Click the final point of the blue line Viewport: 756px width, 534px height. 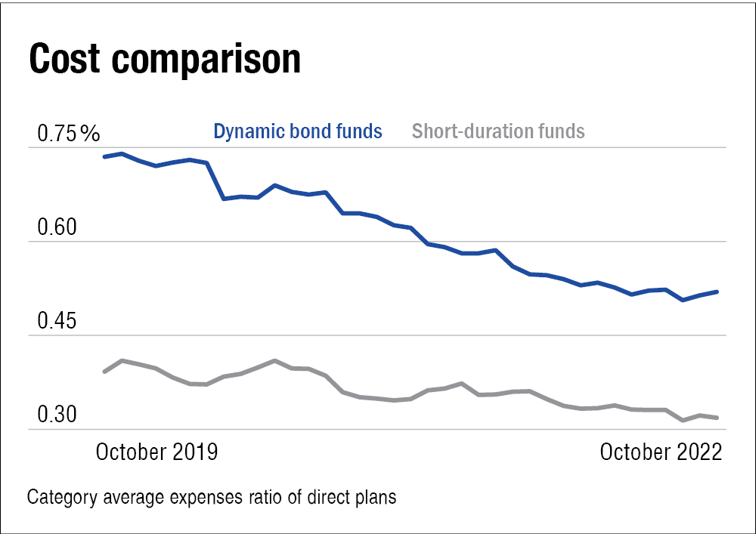point(717,292)
